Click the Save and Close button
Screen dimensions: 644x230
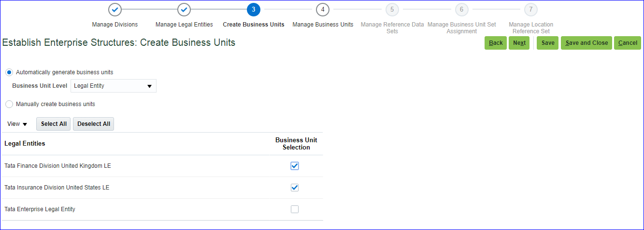coord(587,43)
